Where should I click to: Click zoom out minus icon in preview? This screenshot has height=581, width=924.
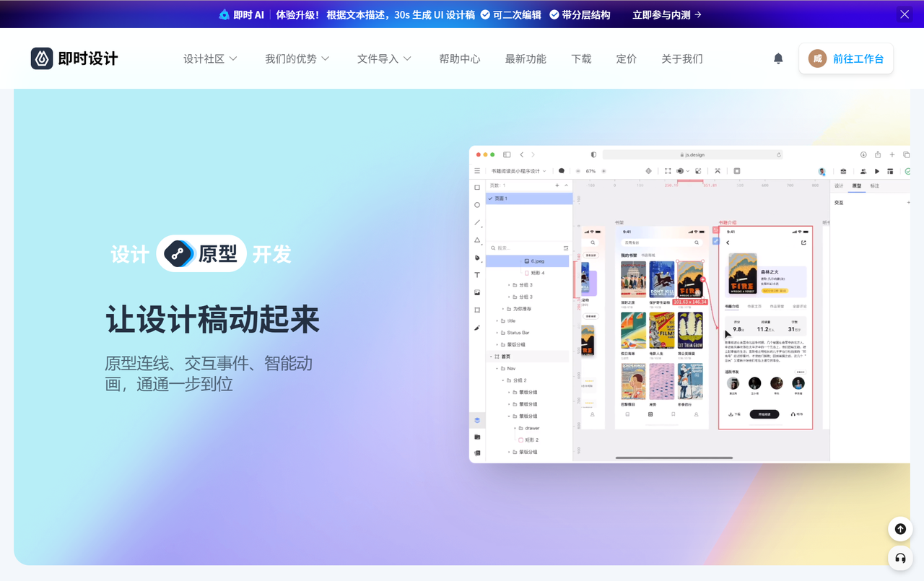pyautogui.click(x=578, y=171)
